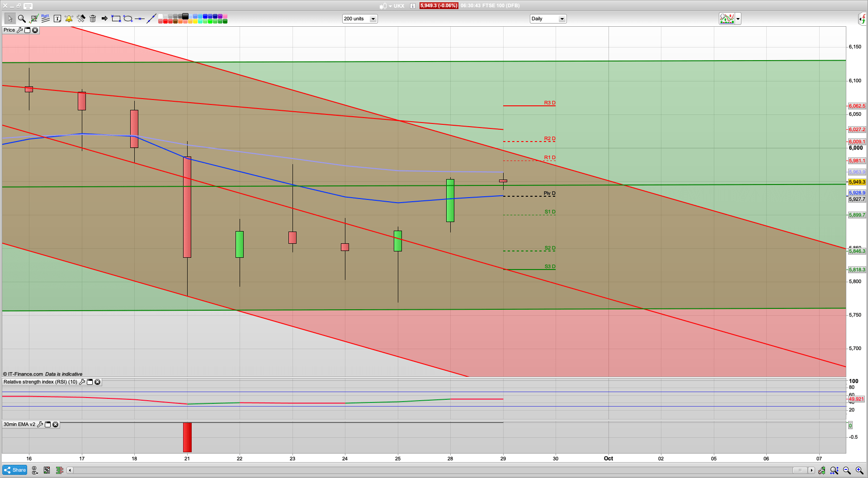Open the RSI settings wrench icon

tap(82, 382)
